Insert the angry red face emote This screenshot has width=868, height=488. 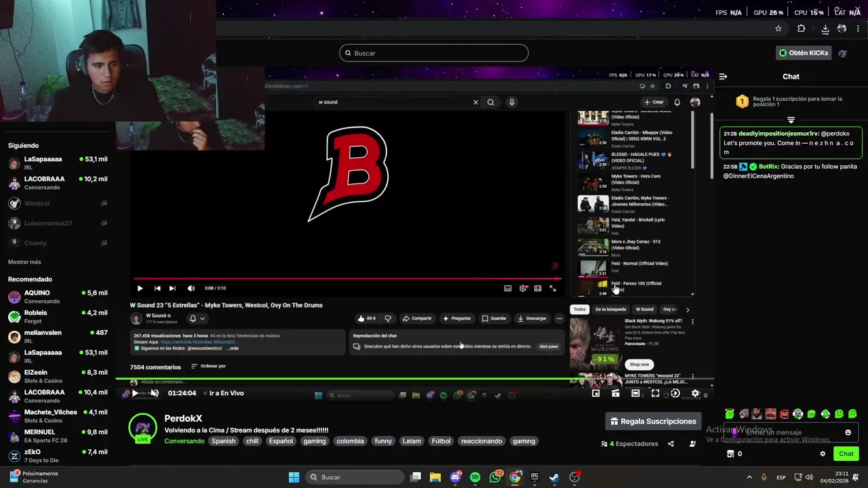(x=785, y=414)
